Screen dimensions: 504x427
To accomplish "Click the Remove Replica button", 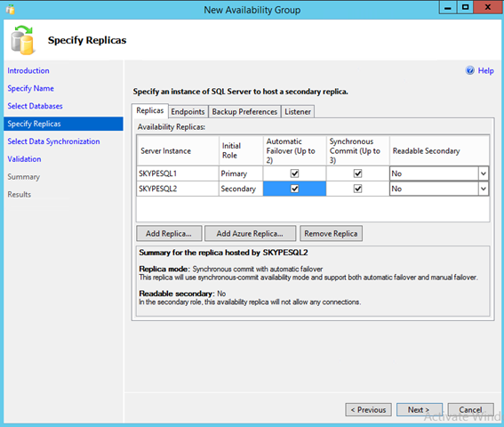I will 331,233.
